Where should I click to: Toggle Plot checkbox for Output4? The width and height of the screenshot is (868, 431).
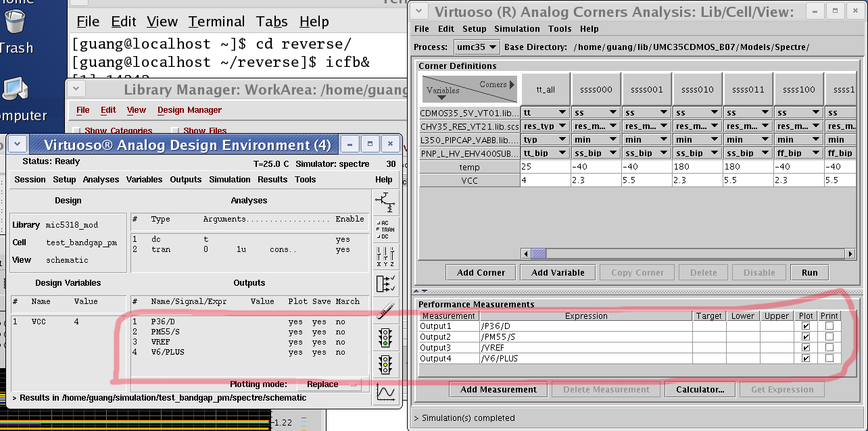pyautogui.click(x=806, y=359)
